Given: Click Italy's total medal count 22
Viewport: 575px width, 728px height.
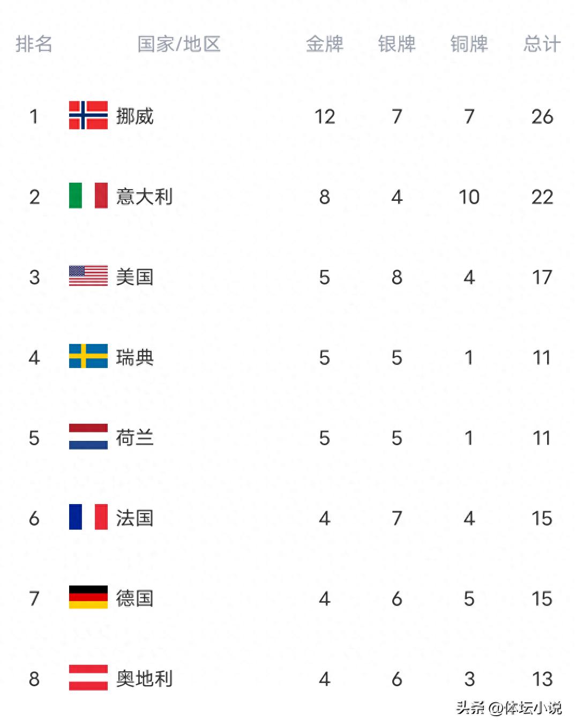Looking at the screenshot, I should click(x=542, y=197).
